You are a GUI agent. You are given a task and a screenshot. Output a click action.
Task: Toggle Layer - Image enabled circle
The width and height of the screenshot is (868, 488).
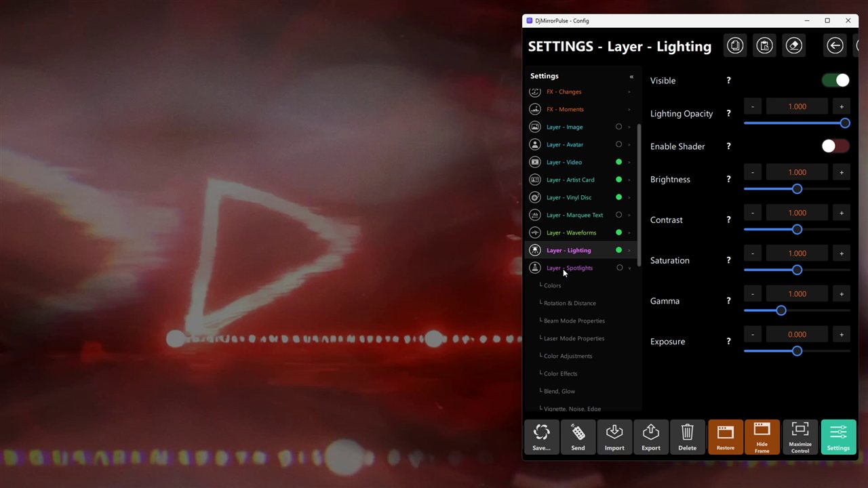[618, 127]
